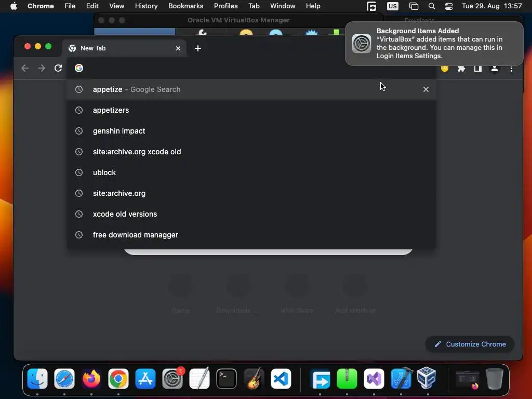Image resolution: width=532 pixels, height=399 pixels.
Task: Open the Bookmarks menu
Action: pos(185,6)
